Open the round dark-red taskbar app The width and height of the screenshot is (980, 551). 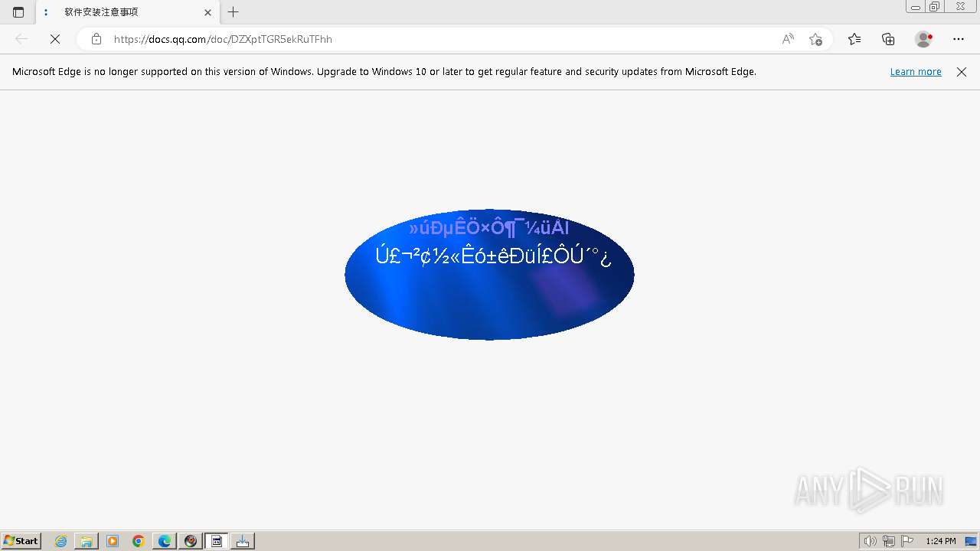(x=191, y=541)
